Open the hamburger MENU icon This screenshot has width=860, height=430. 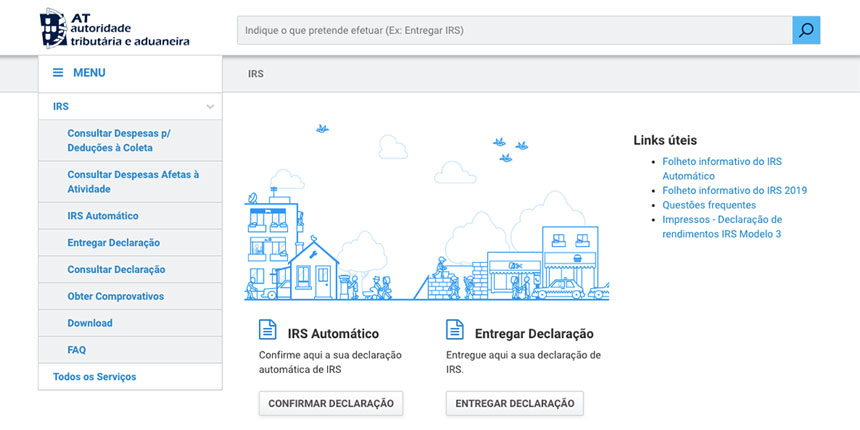click(x=58, y=73)
